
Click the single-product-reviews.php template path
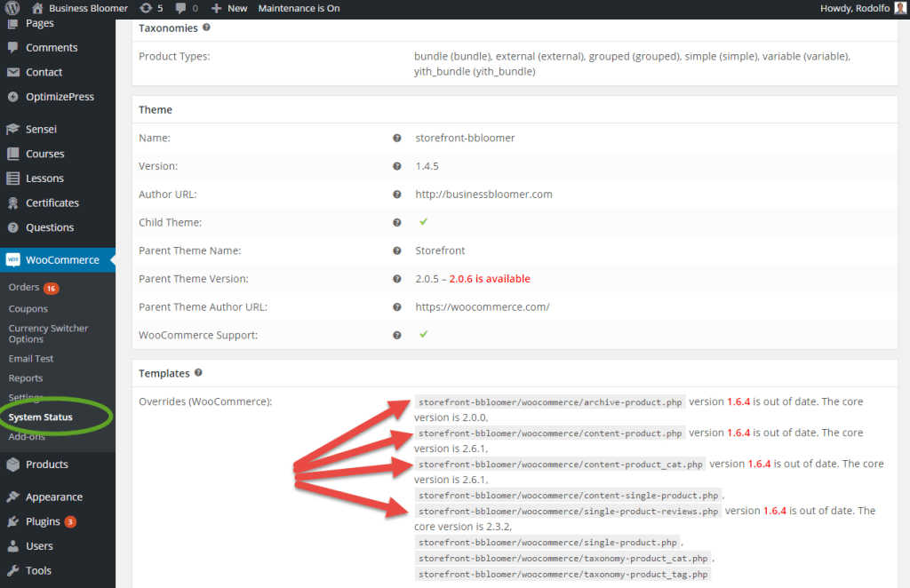(568, 512)
